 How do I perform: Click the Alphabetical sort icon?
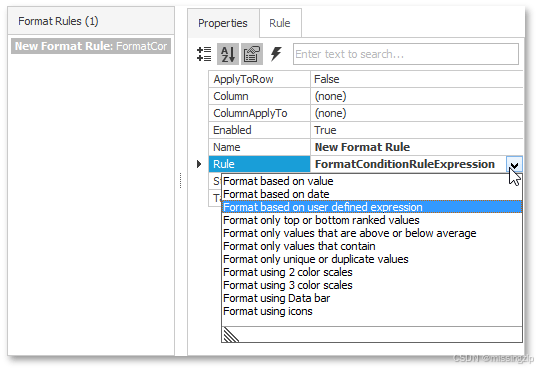pos(228,54)
